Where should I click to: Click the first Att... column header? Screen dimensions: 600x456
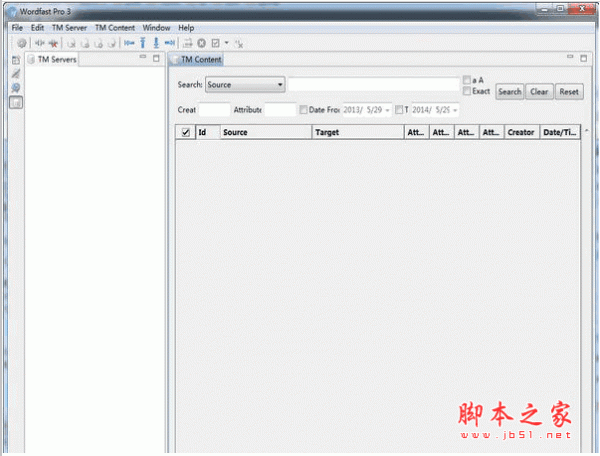416,132
